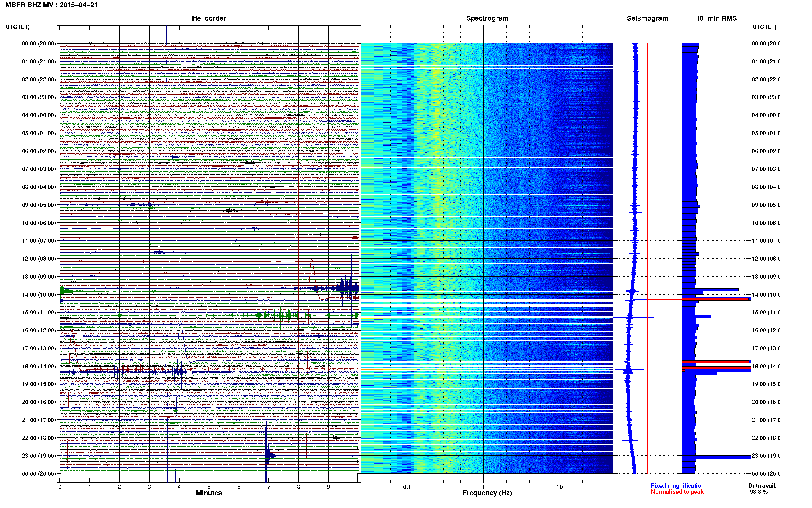The image size is (812, 508).
Task: Click the 'Frequency (Hz)' x-axis label
Action: click(x=487, y=493)
